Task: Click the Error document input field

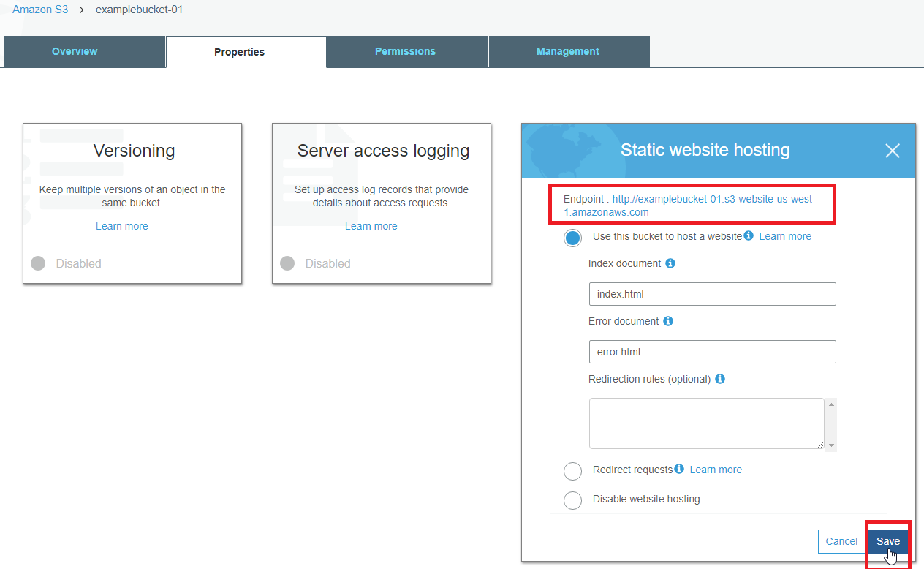Action: (x=712, y=352)
